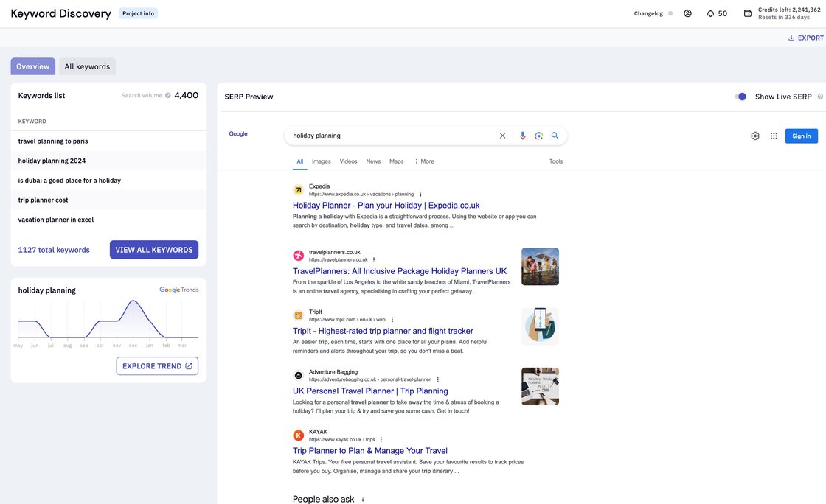826x504 pixels.
Task: Click the Expedia favicon
Action: pyautogui.click(x=298, y=190)
